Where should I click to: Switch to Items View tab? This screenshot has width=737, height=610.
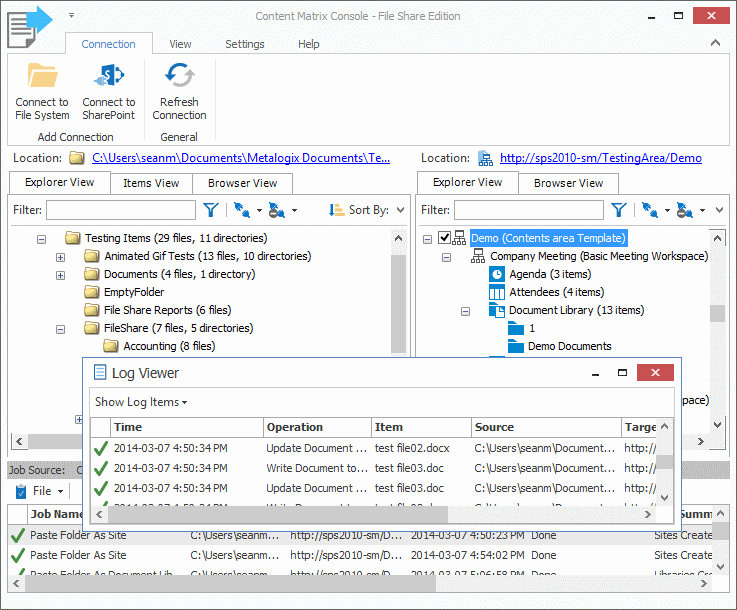pos(151,183)
